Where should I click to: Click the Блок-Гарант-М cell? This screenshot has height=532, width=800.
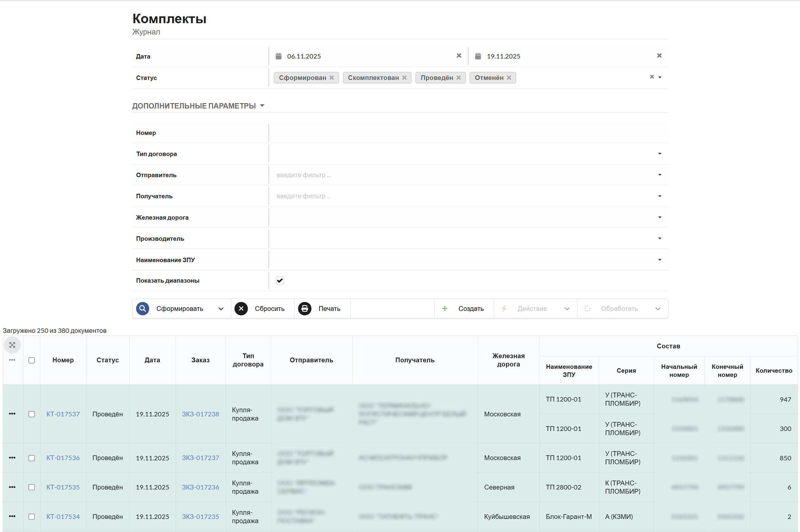point(568,516)
